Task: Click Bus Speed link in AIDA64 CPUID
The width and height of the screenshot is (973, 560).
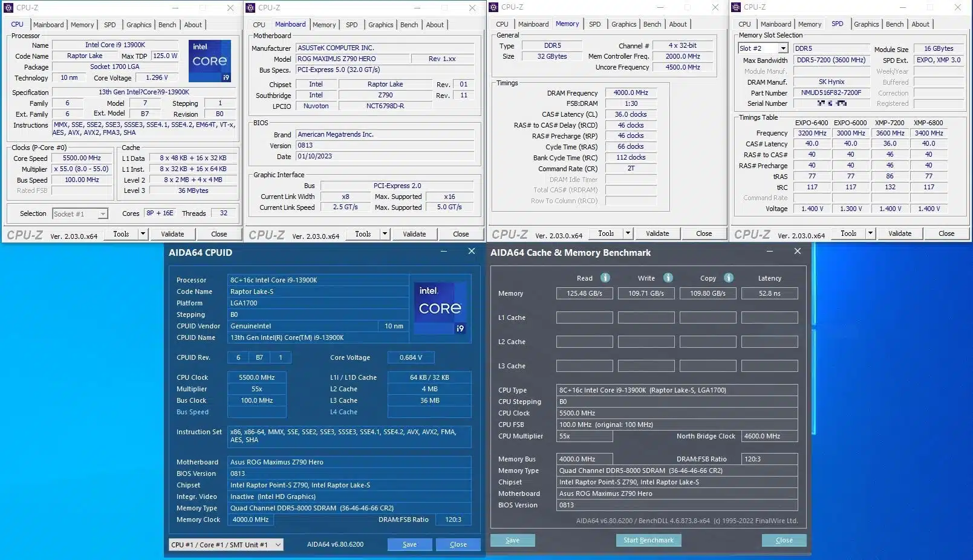Action: [x=192, y=412]
